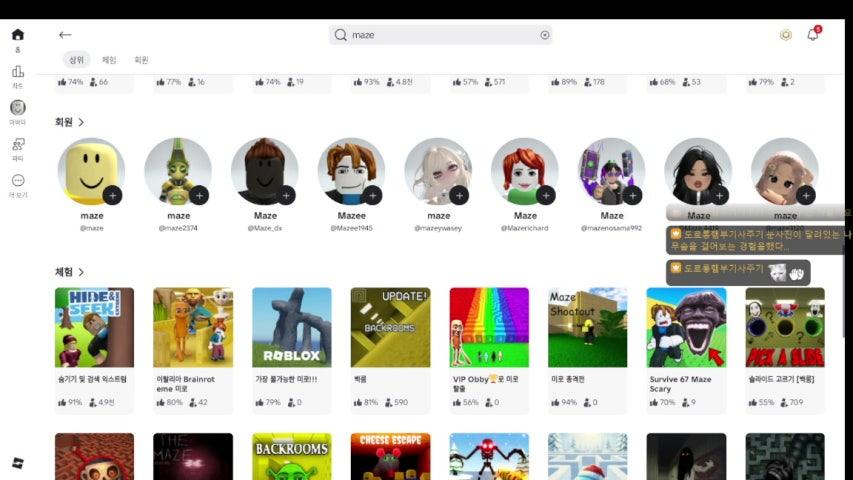
Task: Open avatar of @mazenosama992
Action: pyautogui.click(x=611, y=171)
